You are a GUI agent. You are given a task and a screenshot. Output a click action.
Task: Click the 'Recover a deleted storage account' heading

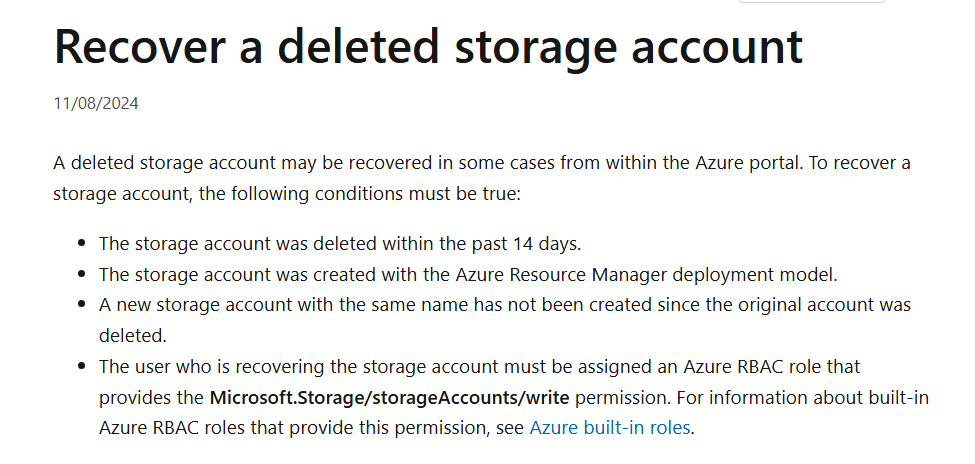click(428, 47)
